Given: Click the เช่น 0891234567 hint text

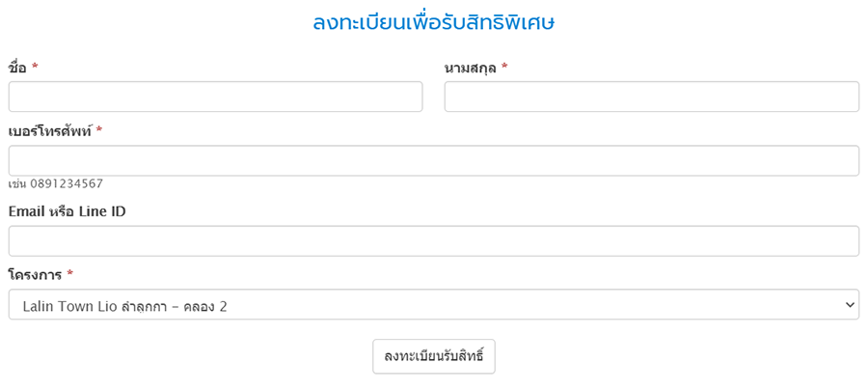Looking at the screenshot, I should pyautogui.click(x=55, y=183).
